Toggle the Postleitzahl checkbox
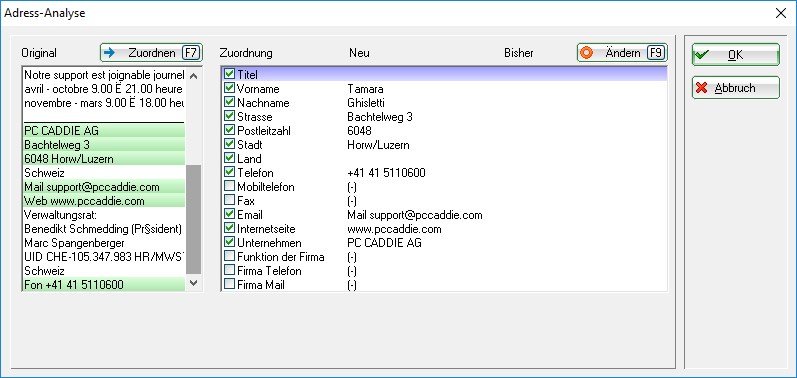This screenshot has height=378, width=797. pos(230,131)
